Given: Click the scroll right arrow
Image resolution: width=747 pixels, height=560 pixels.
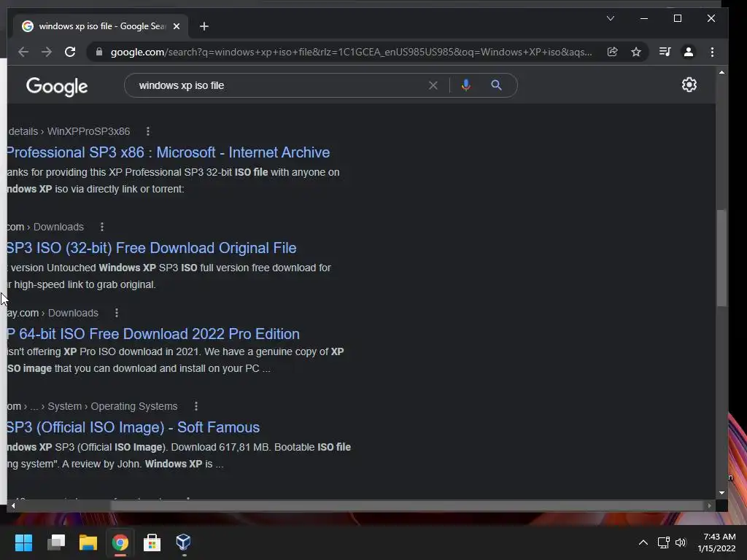Looking at the screenshot, I should tap(709, 506).
